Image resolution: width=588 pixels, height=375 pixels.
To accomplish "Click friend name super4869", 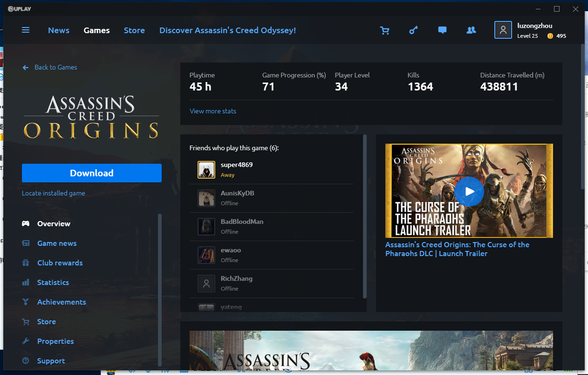I will click(x=237, y=165).
